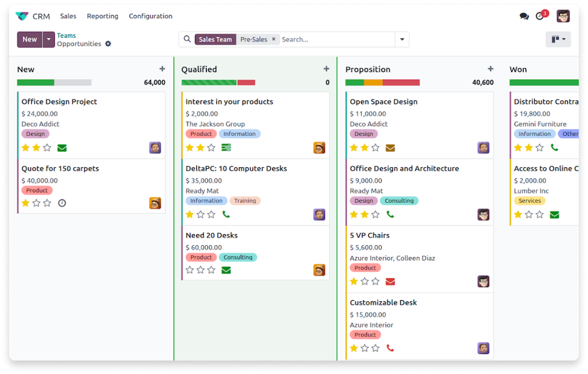Expand the dropdown arrow beside New button
The image size is (588, 374).
point(49,40)
